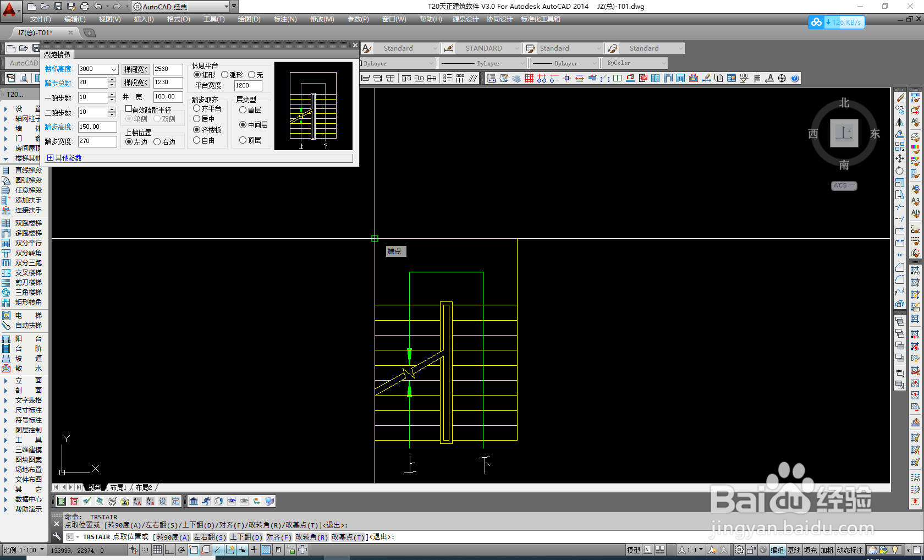Select the 台阶 steps tool
The image size is (924, 560).
[x=22, y=349]
